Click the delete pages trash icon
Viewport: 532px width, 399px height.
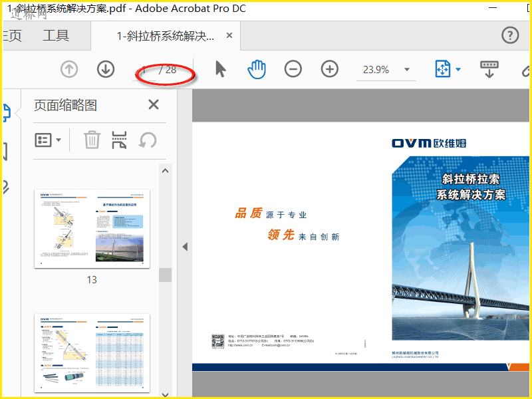[x=92, y=140]
